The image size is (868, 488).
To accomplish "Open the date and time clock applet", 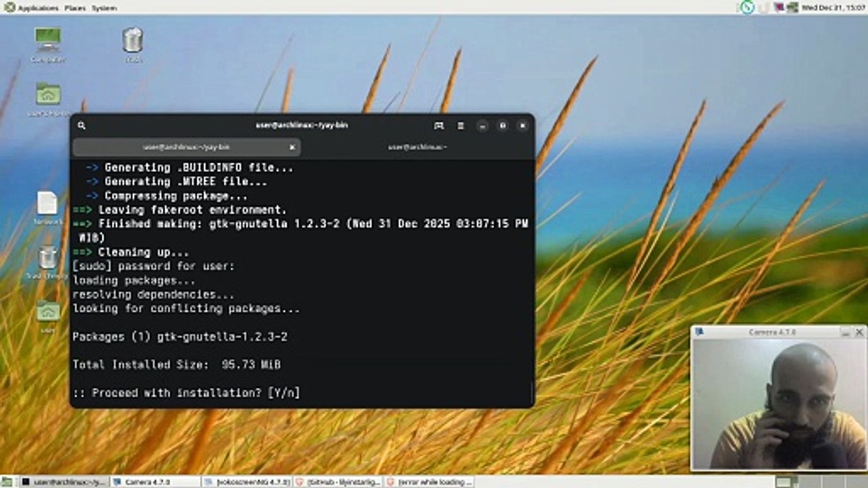I will (x=833, y=7).
